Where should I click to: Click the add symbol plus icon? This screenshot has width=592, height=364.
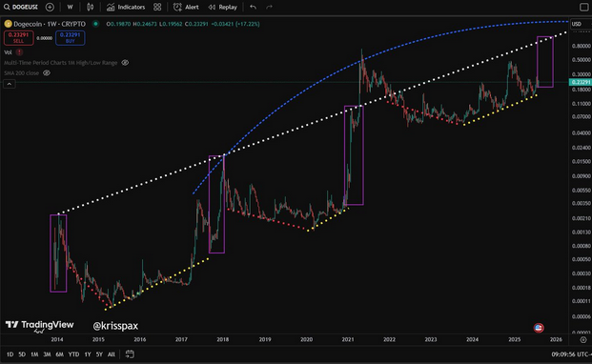50,7
